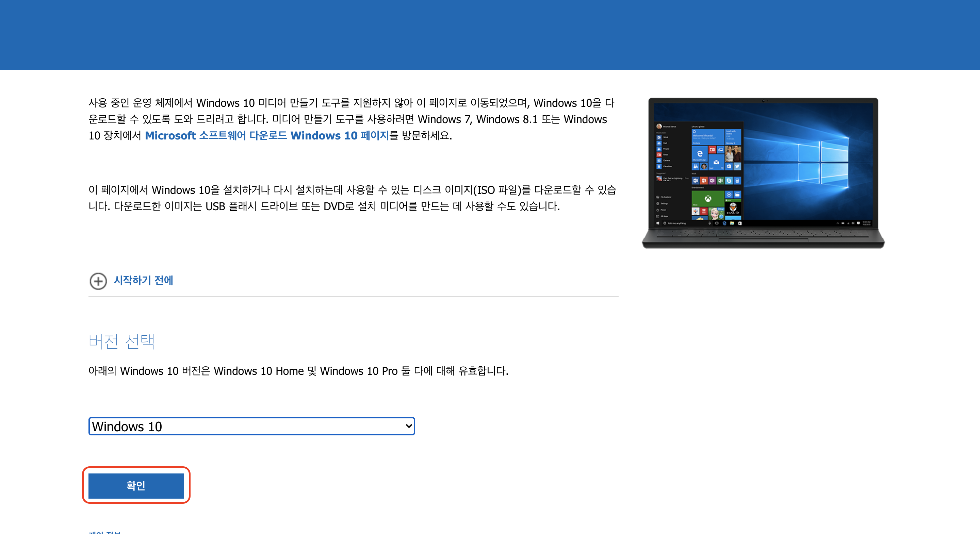Click the dropdown arrow of version selector
The width and height of the screenshot is (980, 534).
pyautogui.click(x=409, y=427)
